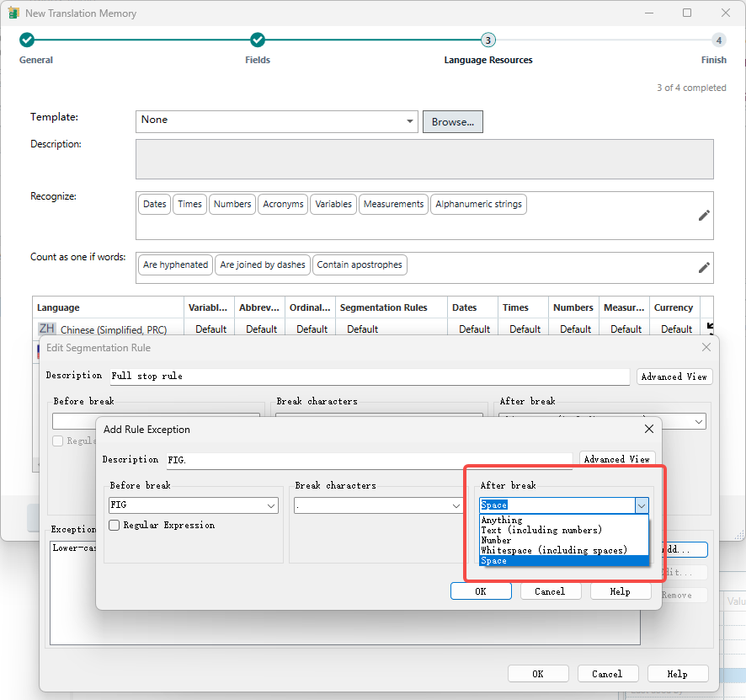
Task: Click the grey template Description text area
Action: [x=424, y=159]
